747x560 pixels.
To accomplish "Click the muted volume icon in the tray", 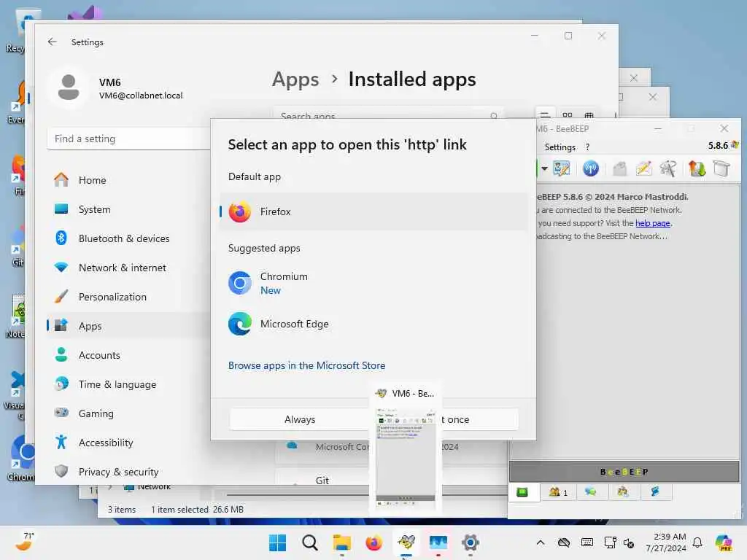I will pyautogui.click(x=629, y=542).
